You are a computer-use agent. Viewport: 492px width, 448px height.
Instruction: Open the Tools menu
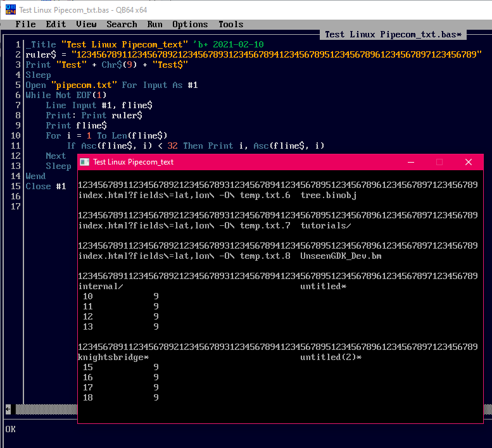coord(230,24)
